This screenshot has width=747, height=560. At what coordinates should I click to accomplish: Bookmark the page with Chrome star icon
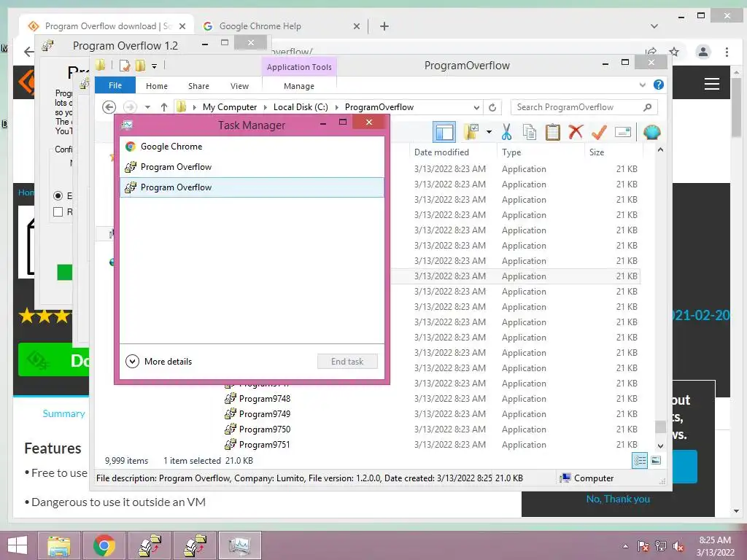coord(673,52)
